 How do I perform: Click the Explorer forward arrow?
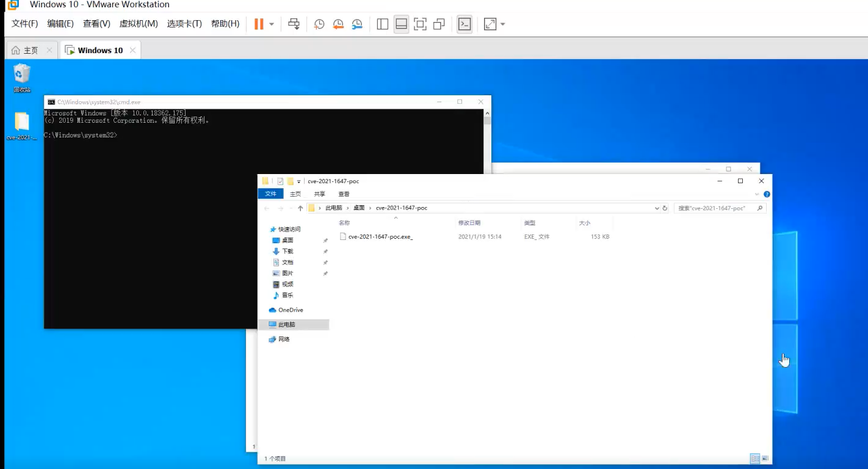tap(280, 208)
